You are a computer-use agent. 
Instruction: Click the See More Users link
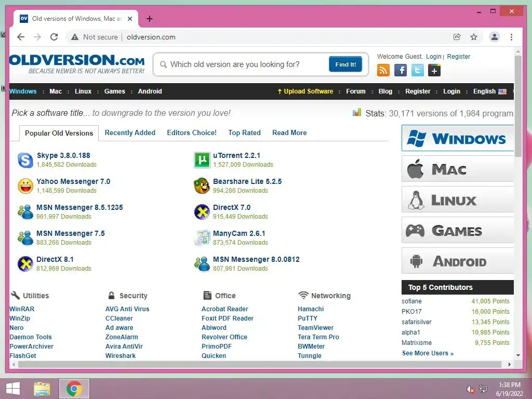(428, 353)
